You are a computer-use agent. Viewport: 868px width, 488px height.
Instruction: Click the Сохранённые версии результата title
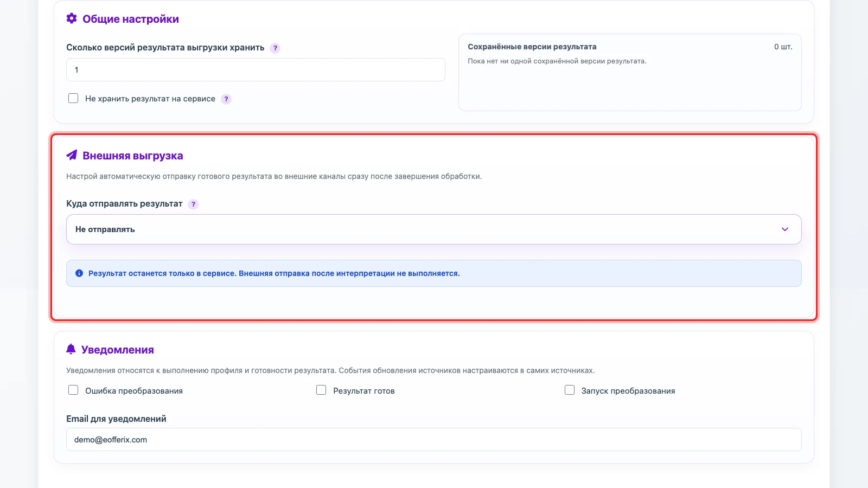pyautogui.click(x=532, y=47)
